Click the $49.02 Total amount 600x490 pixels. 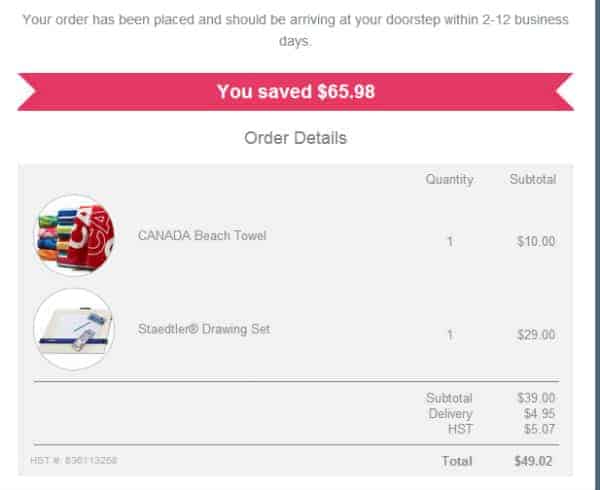click(533, 461)
